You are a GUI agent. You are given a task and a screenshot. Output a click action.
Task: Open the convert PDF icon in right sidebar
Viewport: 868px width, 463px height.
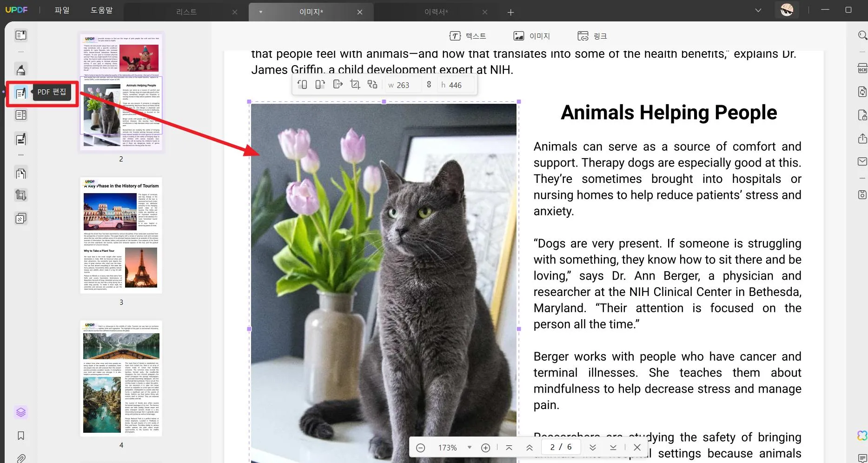(x=862, y=92)
